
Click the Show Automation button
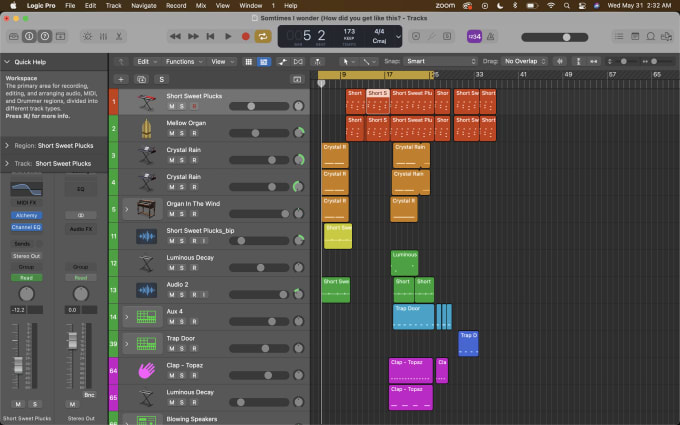pos(282,62)
